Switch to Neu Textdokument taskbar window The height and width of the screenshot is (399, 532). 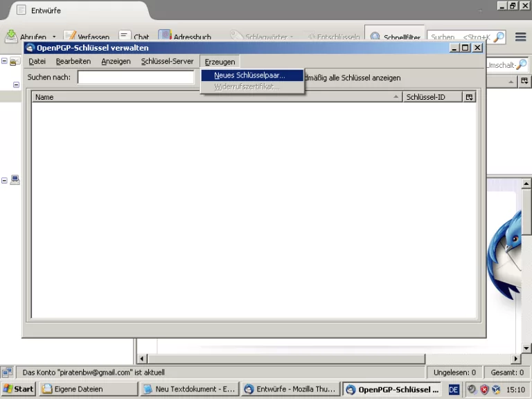pyautogui.click(x=190, y=389)
